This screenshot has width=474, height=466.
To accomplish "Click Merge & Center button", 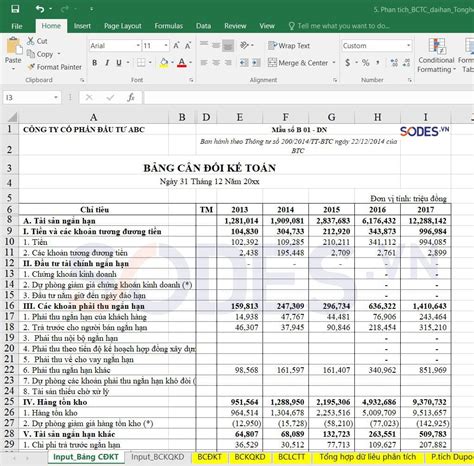I will pos(298,63).
